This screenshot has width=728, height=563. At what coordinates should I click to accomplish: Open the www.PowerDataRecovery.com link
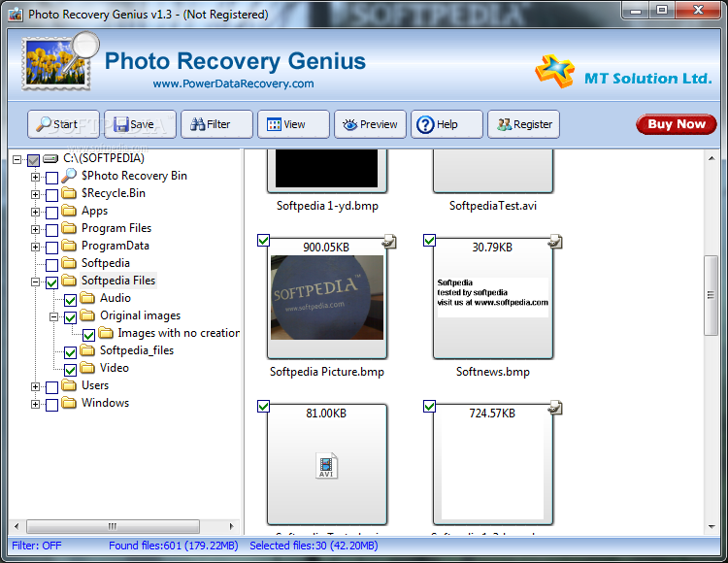coord(234,84)
